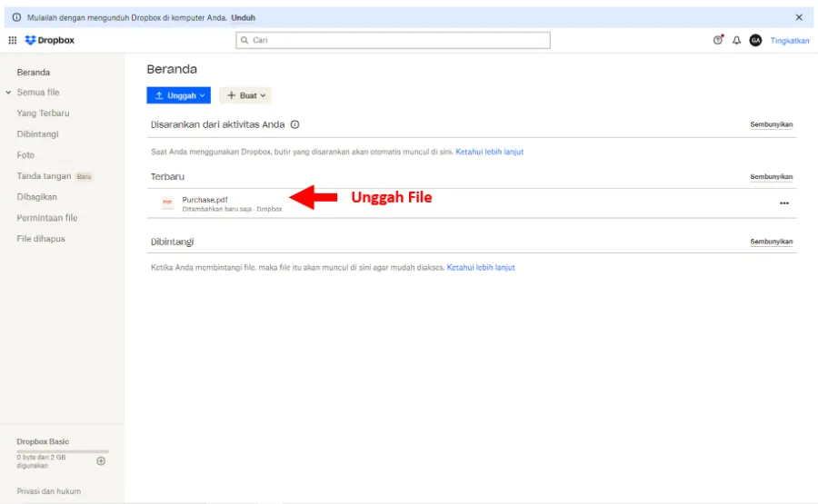
Task: Open the help question mark icon
Action: (718, 40)
